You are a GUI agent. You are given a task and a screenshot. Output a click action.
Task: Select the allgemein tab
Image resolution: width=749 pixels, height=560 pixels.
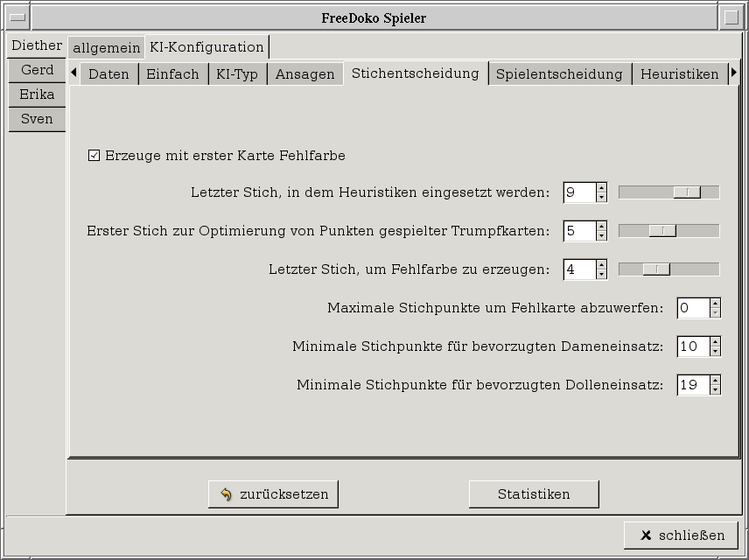[x=106, y=48]
